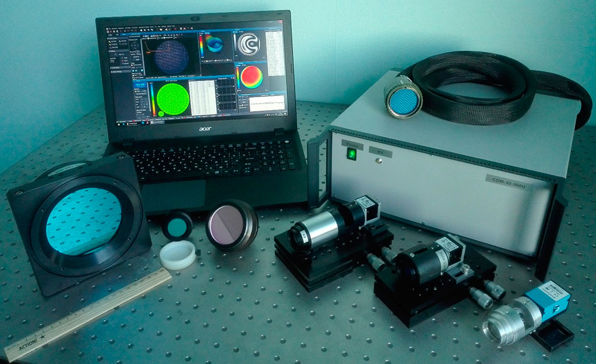Click the dark voltage graphs grid panel

(226, 95)
